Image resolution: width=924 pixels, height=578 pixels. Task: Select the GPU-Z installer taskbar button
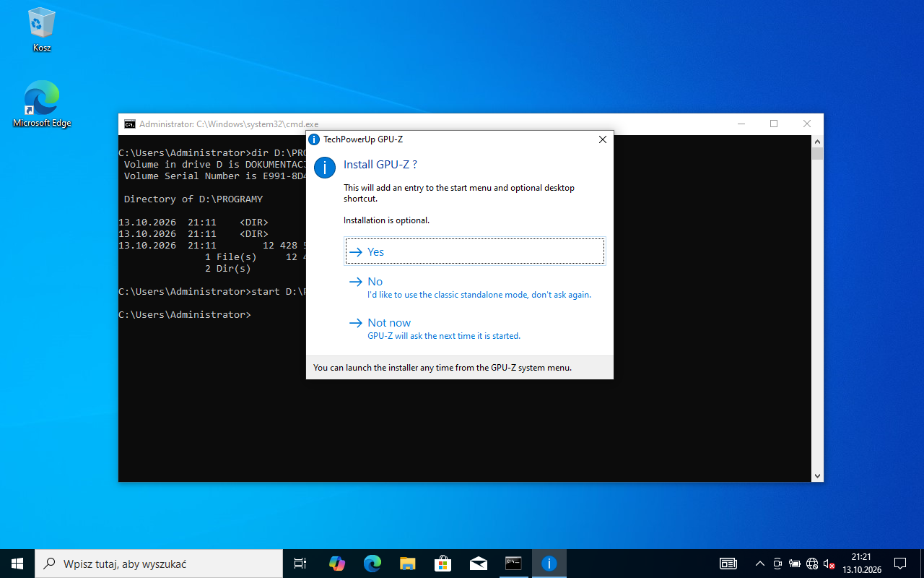point(549,564)
